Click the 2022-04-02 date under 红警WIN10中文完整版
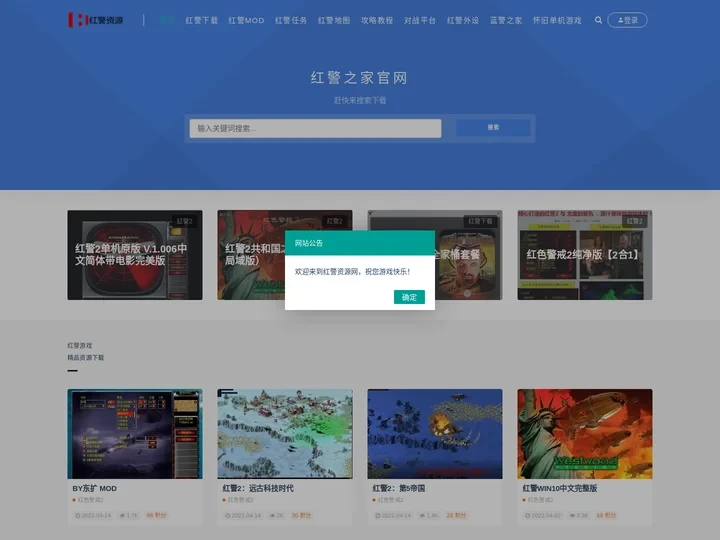 point(543,515)
